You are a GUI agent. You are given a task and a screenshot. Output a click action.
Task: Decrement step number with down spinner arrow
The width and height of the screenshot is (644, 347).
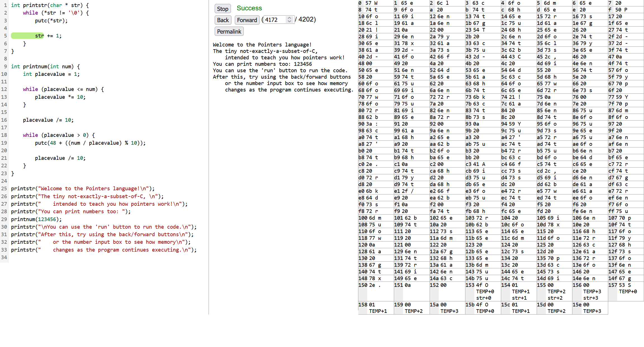tap(289, 21)
